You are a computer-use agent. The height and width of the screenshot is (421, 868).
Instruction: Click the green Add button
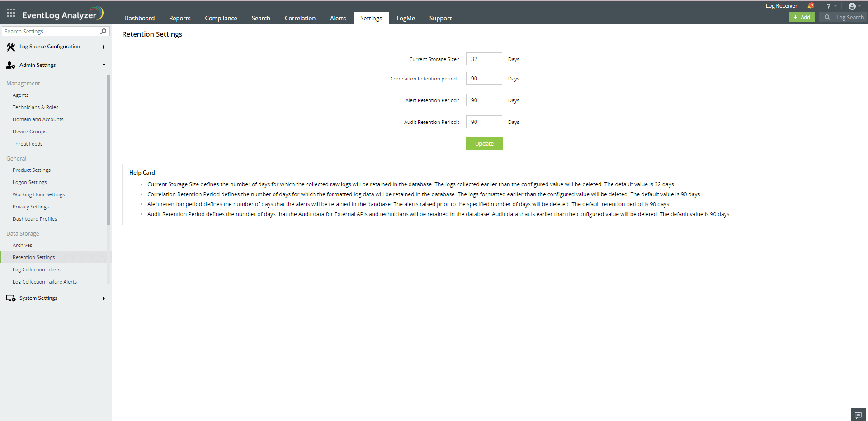pos(802,17)
